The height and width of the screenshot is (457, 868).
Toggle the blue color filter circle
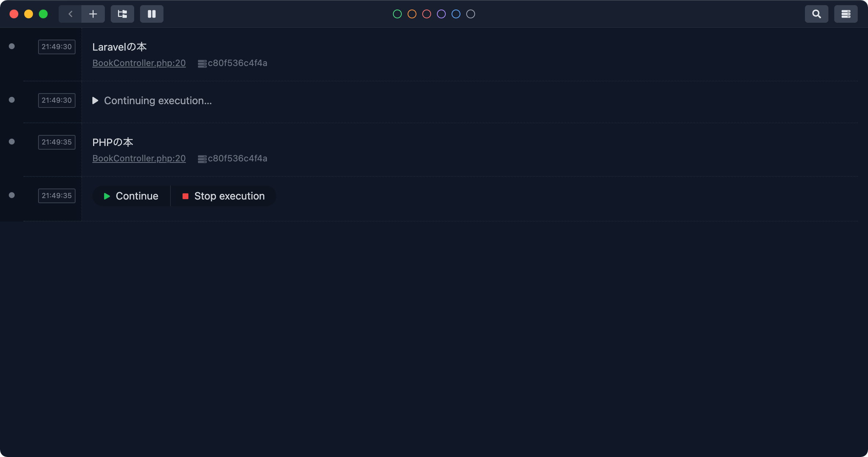pyautogui.click(x=456, y=14)
